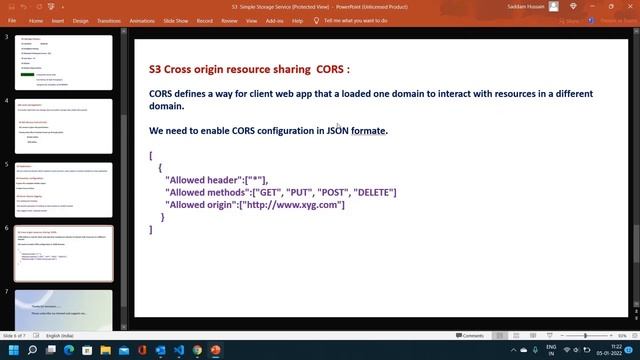Click Start From Beginning presentation icon
This screenshot has width=640, height=360.
click(51, 7)
